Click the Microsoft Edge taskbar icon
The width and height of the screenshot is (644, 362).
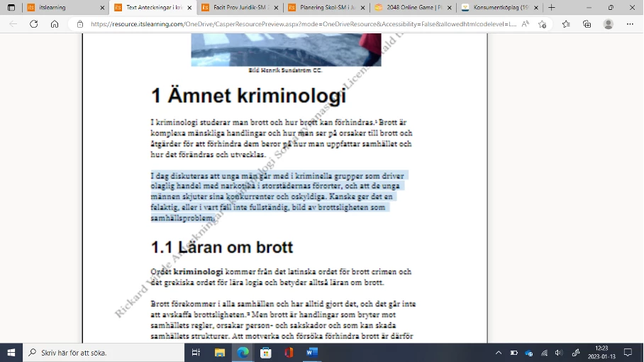click(x=243, y=353)
